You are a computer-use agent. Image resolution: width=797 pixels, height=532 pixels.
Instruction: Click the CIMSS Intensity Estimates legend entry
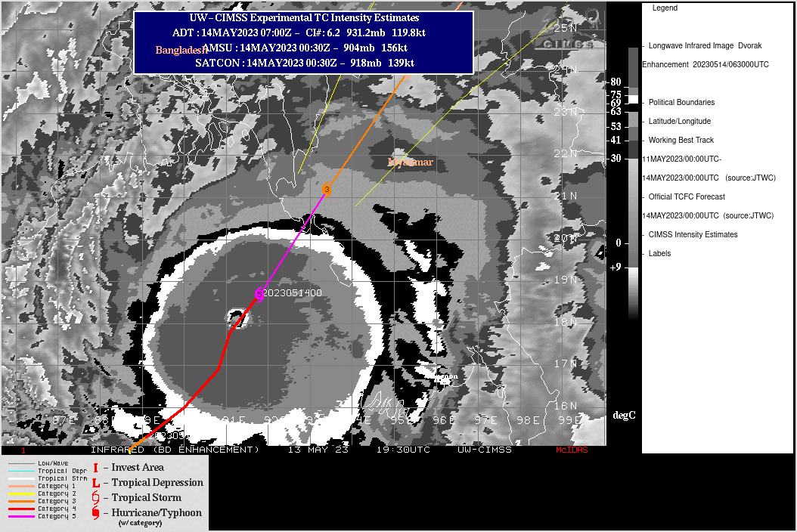[693, 234]
